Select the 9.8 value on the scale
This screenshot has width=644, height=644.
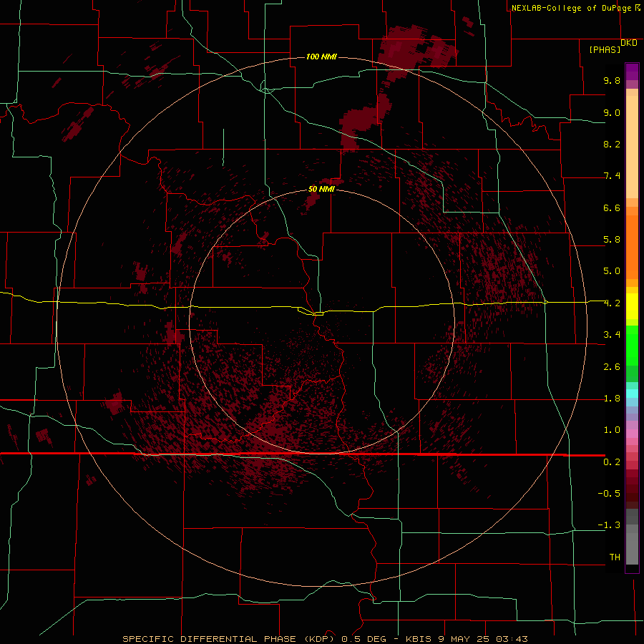(x=612, y=80)
